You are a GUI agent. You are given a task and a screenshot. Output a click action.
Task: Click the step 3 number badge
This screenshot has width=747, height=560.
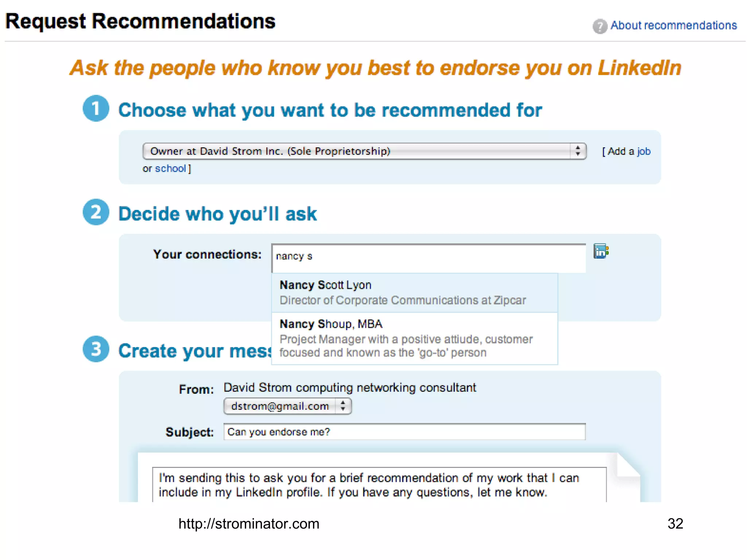[x=96, y=349]
